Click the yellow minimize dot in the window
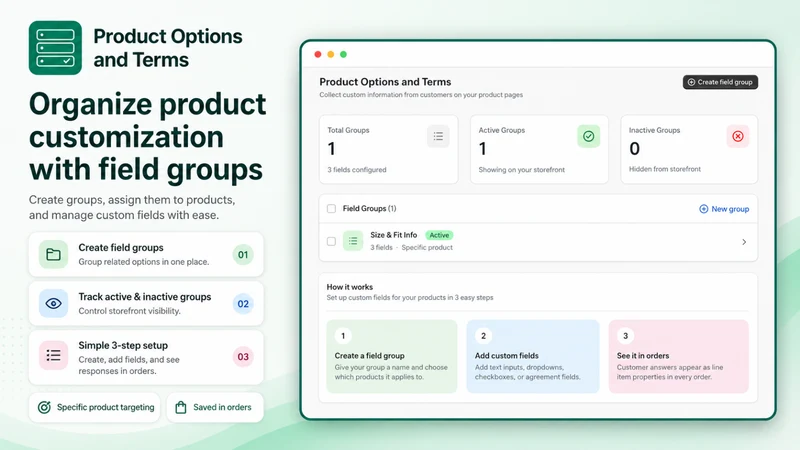 coord(331,54)
